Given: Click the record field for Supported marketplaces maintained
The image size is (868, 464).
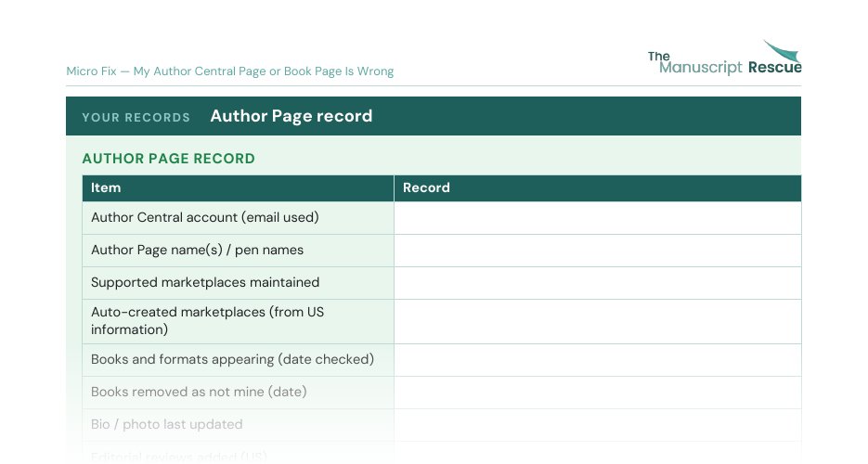Looking at the screenshot, I should [x=597, y=283].
